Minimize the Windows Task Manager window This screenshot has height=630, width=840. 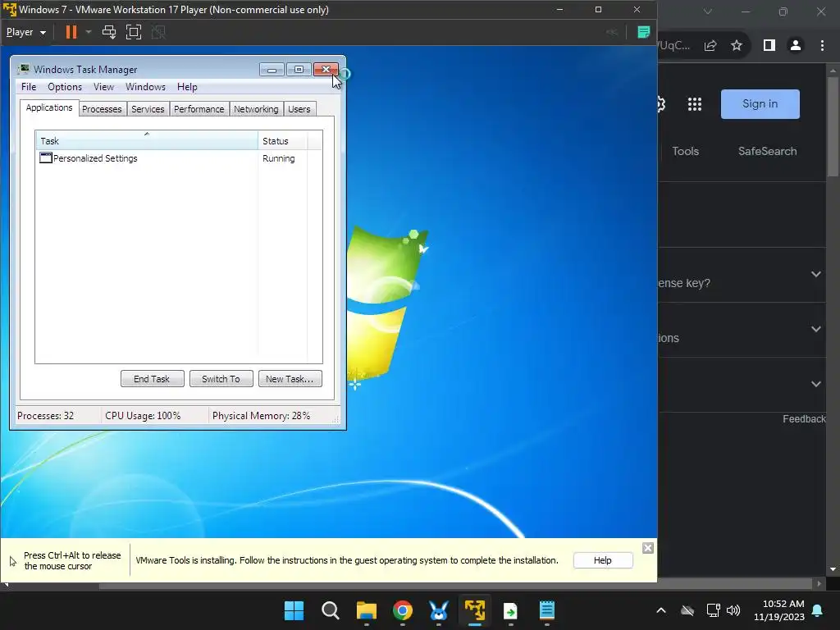coord(272,70)
